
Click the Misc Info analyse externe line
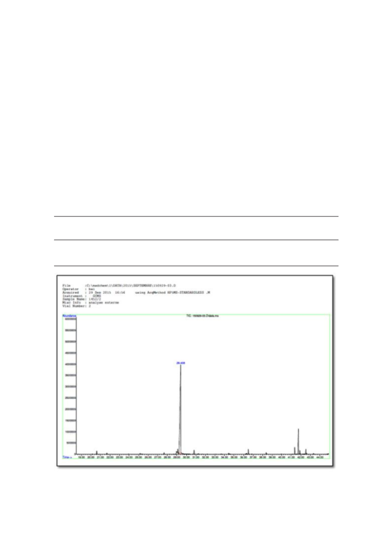(90, 303)
